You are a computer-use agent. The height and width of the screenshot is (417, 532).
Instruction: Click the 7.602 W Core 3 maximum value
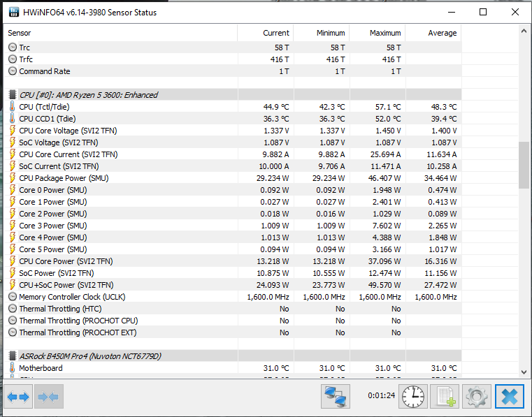coord(387,226)
